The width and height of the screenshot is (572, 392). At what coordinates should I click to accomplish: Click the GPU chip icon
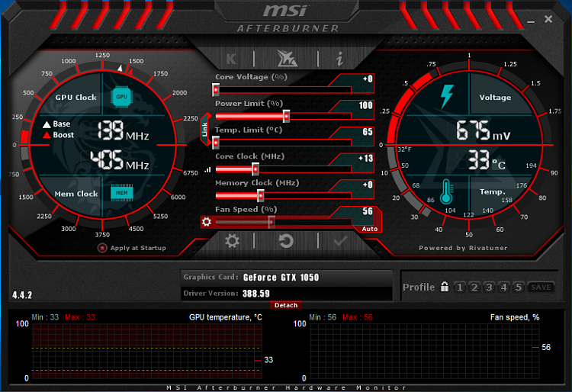pos(121,97)
